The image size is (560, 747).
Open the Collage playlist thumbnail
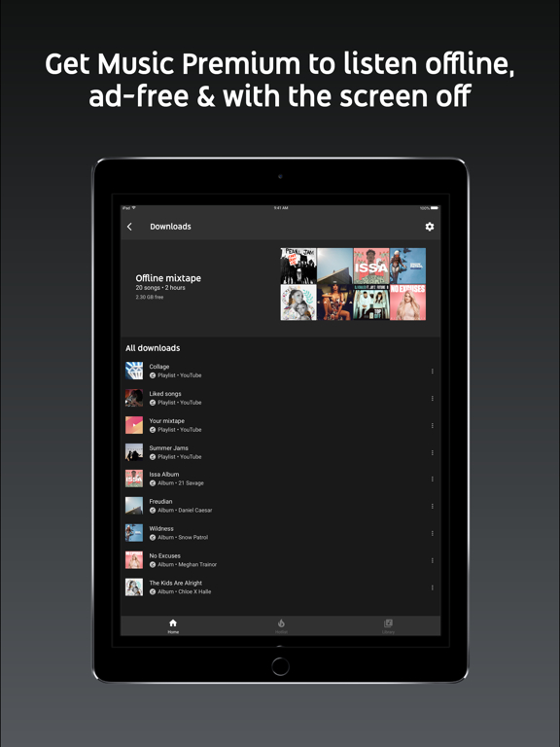(134, 371)
